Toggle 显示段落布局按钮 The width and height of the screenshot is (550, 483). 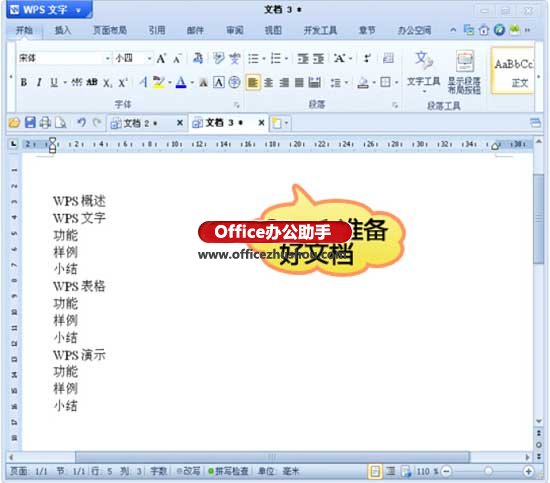coord(464,72)
